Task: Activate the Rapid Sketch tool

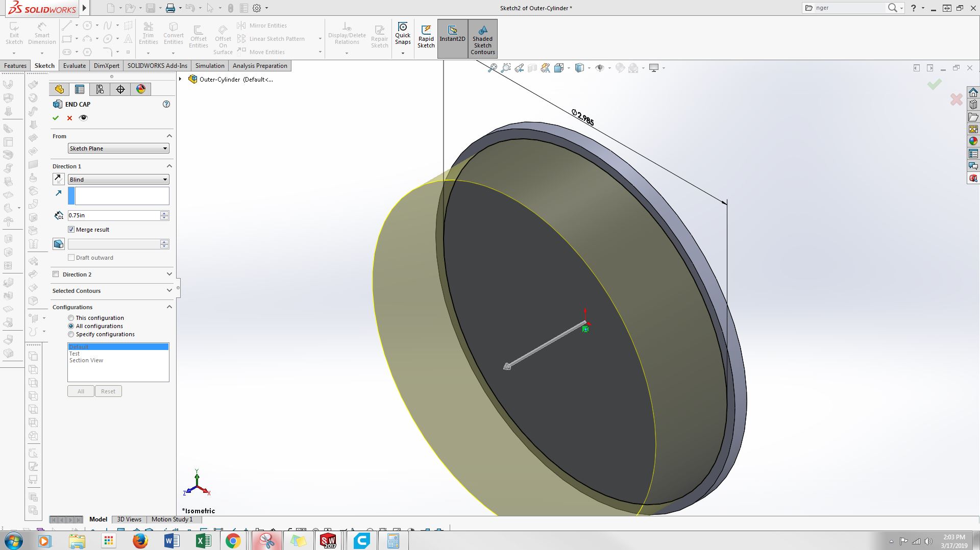Action: [x=426, y=37]
